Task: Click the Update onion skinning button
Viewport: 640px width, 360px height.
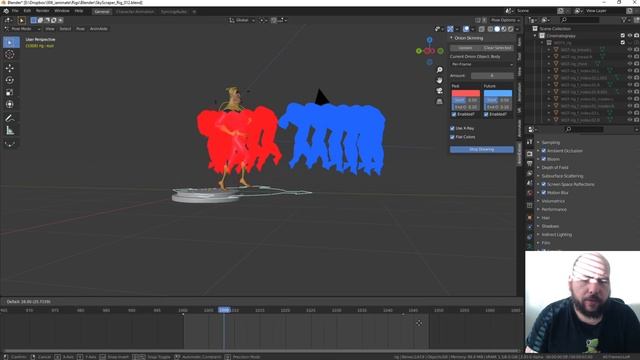Action: point(465,48)
